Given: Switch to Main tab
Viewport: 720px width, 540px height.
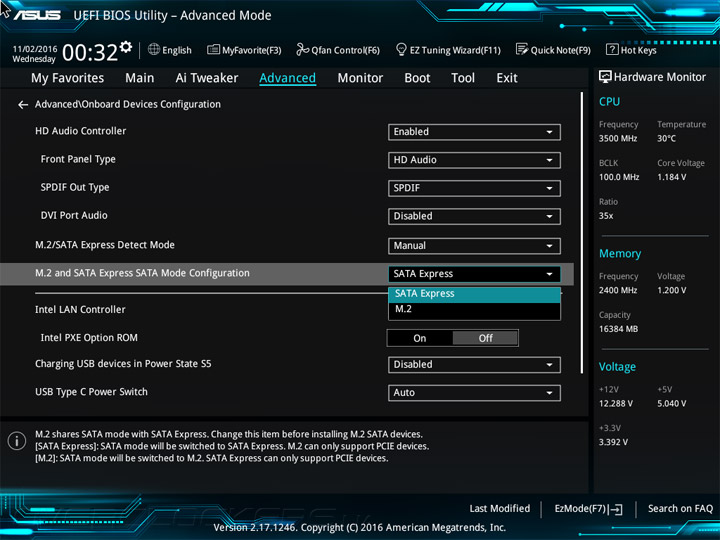Looking at the screenshot, I should point(140,78).
